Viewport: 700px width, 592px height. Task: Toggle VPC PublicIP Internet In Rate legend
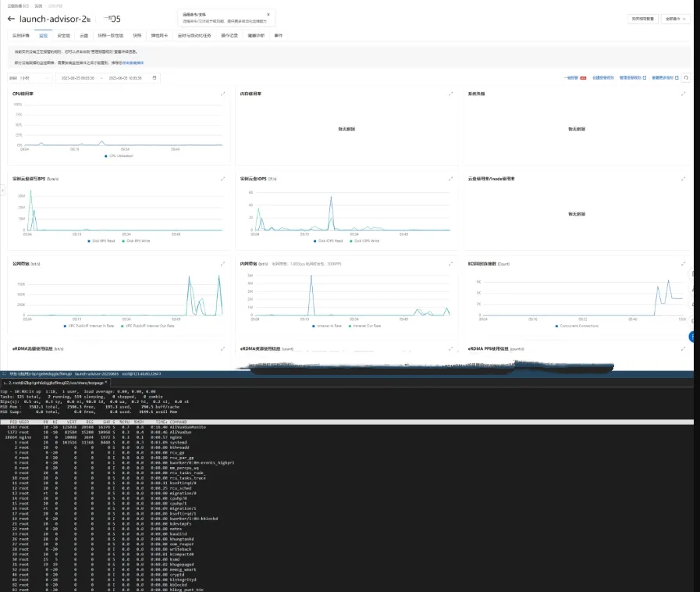point(89,326)
